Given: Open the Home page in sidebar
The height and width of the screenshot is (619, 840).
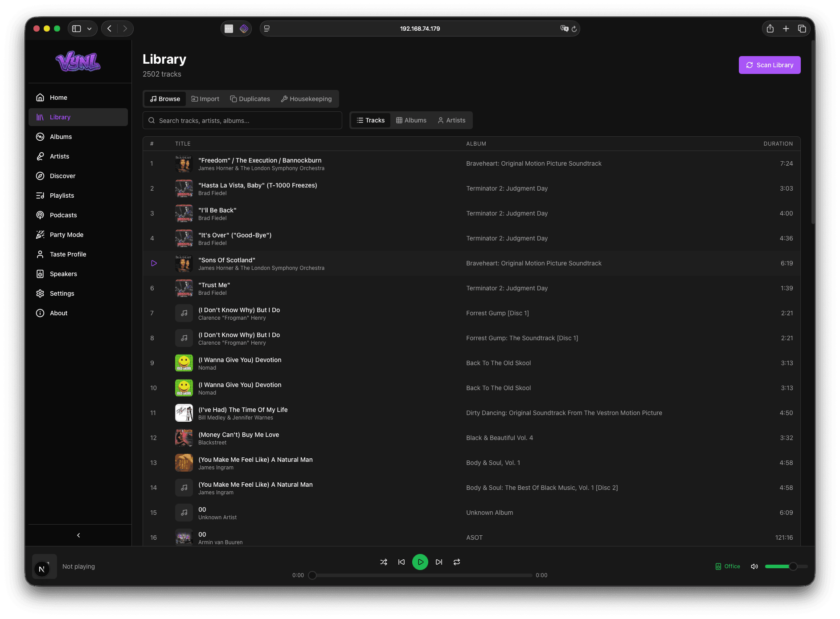Looking at the screenshot, I should [x=78, y=98].
